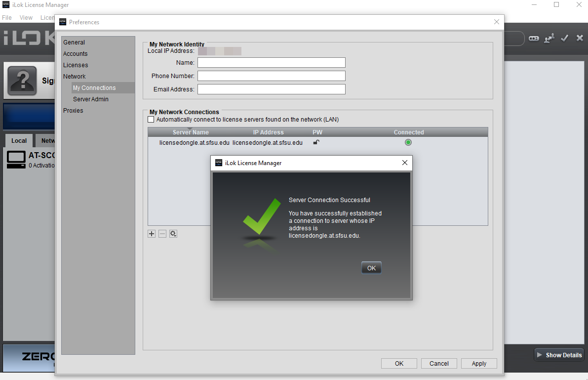The image size is (588, 380).
Task: Click the licensedongle.at.sfsu.edu IP Address cell
Action: (x=268, y=143)
